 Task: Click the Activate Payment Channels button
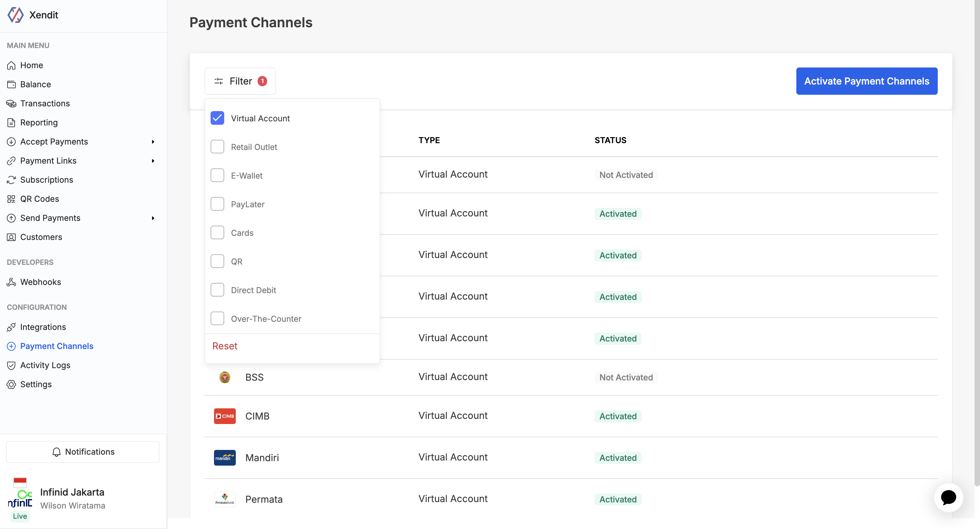pyautogui.click(x=866, y=81)
